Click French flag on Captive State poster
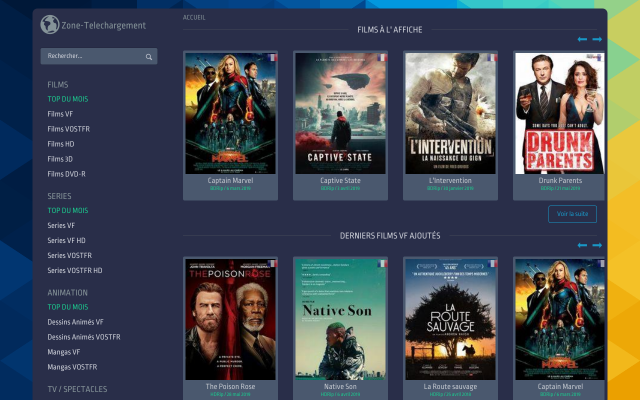The width and height of the screenshot is (640, 400). point(382,58)
